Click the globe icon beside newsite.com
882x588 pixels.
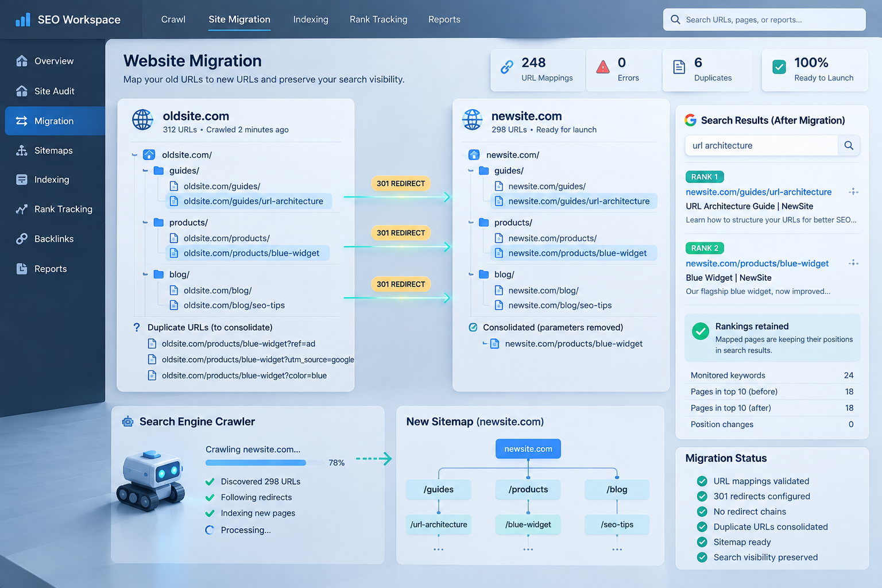click(473, 119)
